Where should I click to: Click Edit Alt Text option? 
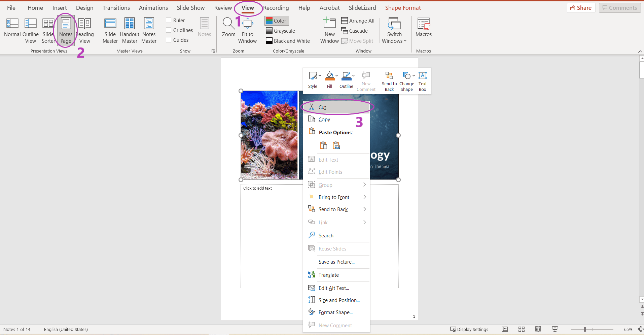336,288
